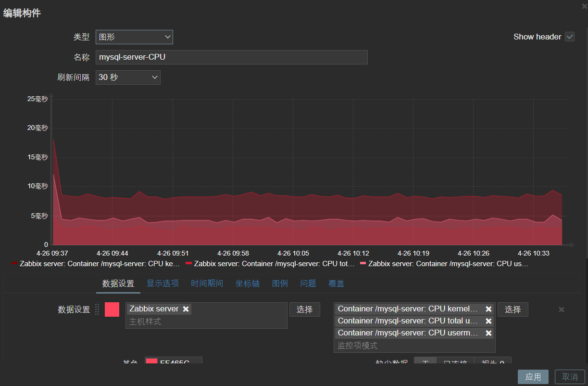Open the 类型 dropdown

pyautogui.click(x=134, y=37)
